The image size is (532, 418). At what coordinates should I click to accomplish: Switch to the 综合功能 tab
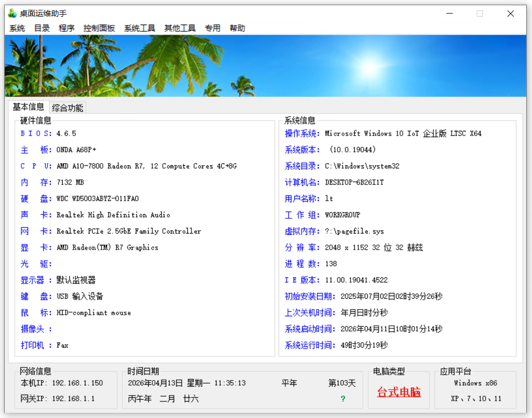tap(67, 108)
